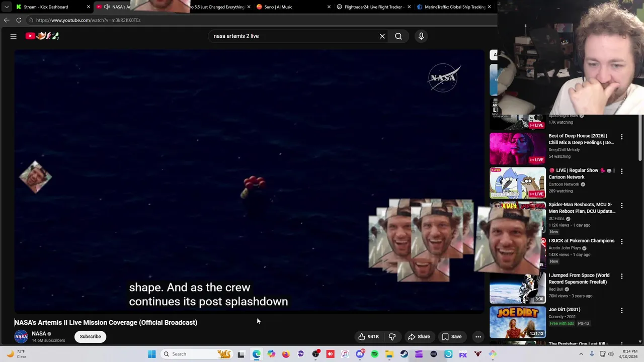Open I Jumped From Space thumbnail
This screenshot has width=644, height=362.
(518, 288)
